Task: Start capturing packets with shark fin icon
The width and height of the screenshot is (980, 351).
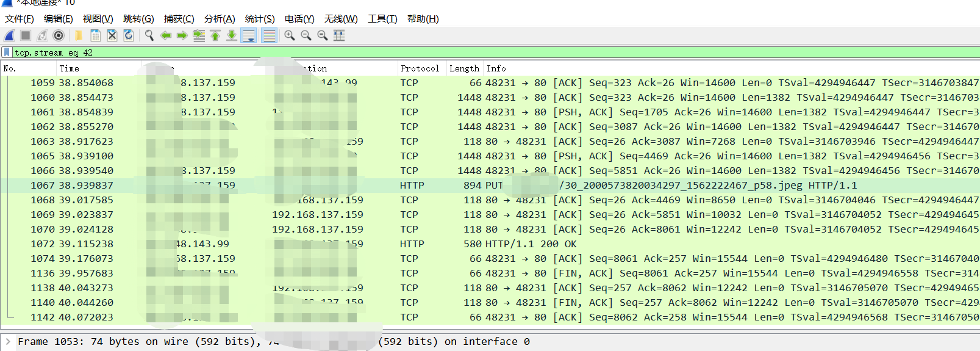Action: [x=10, y=35]
